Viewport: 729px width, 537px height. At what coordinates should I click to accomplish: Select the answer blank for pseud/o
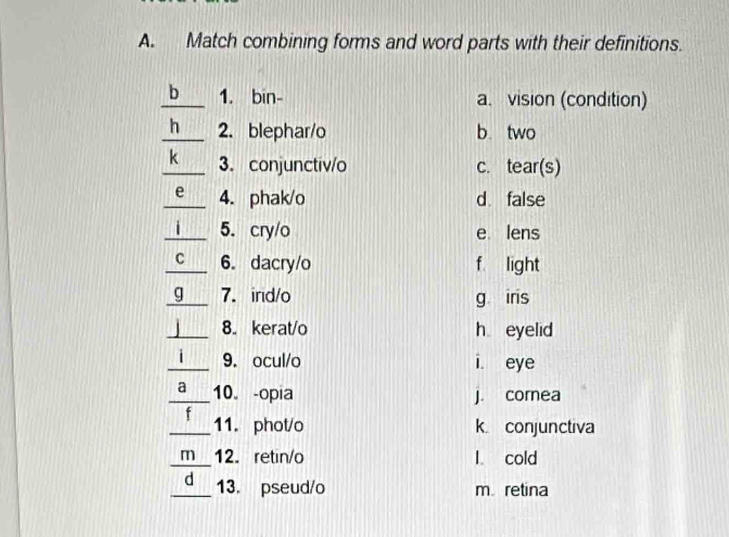tap(190, 485)
